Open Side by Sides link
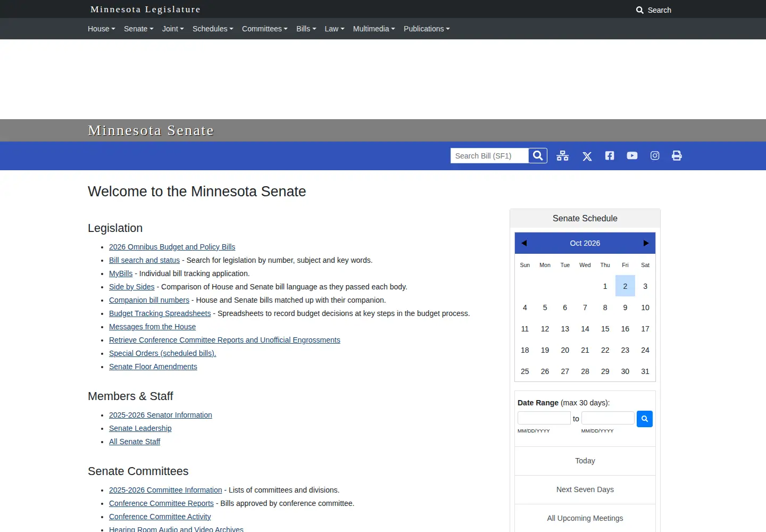 coord(131,287)
